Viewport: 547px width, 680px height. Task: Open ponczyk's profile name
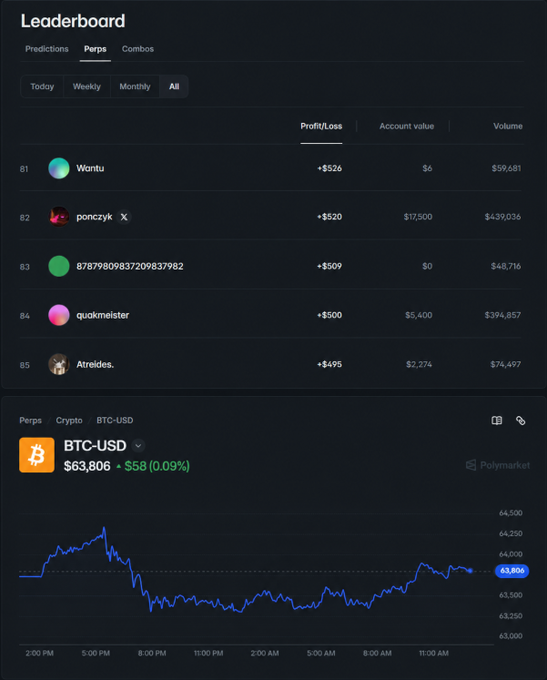point(94,217)
